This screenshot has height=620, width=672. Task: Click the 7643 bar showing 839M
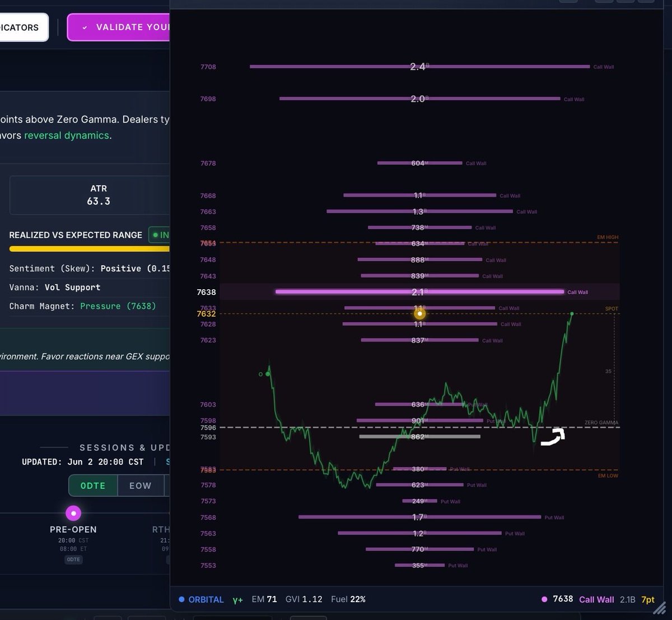coord(419,276)
